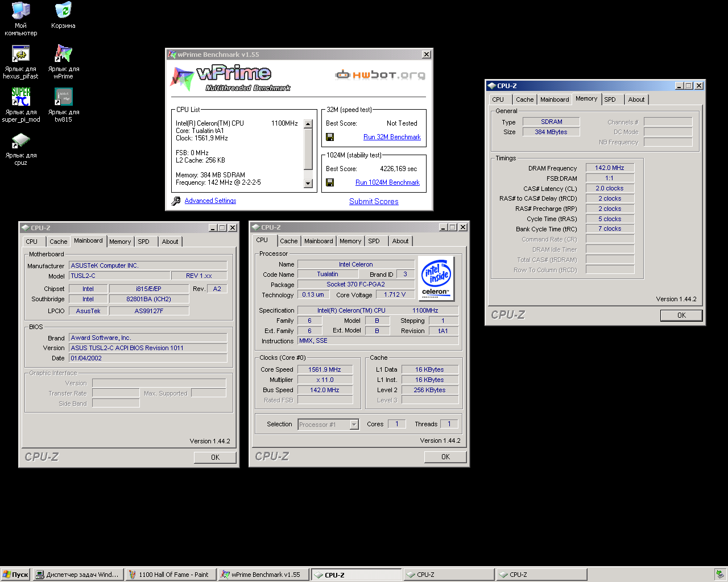728x582 pixels.
Task: Open About tab in middle CPU-Z window
Action: [400, 241]
